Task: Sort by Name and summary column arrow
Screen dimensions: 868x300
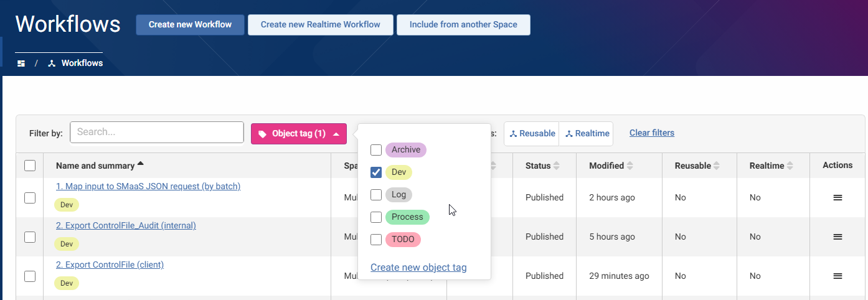Action: (141, 164)
